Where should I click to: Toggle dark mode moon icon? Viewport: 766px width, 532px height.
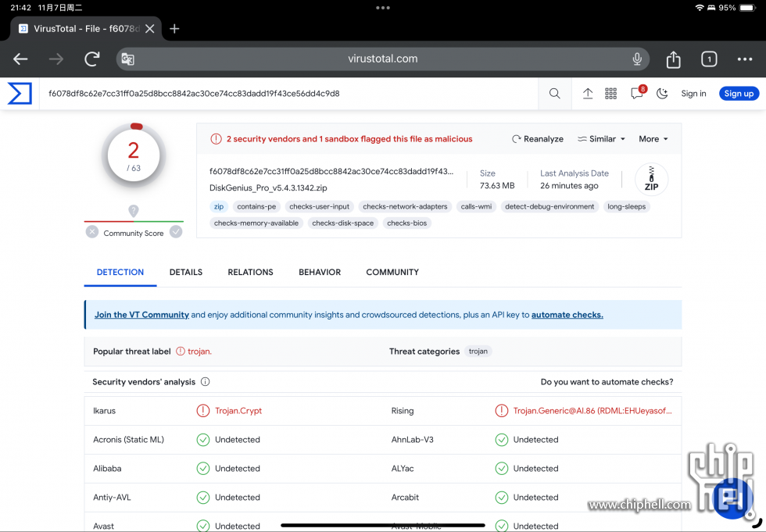[662, 93]
